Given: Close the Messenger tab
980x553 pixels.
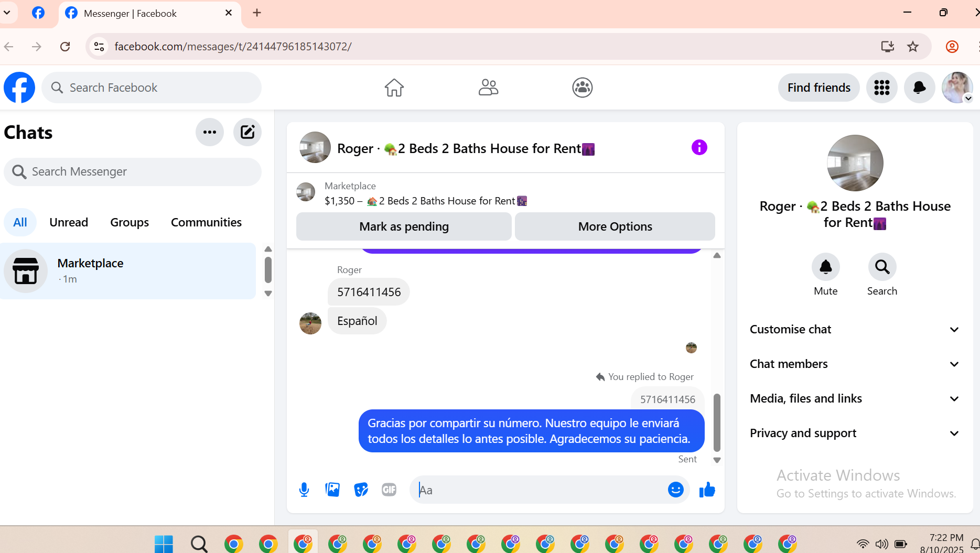Looking at the screenshot, I should [229, 13].
